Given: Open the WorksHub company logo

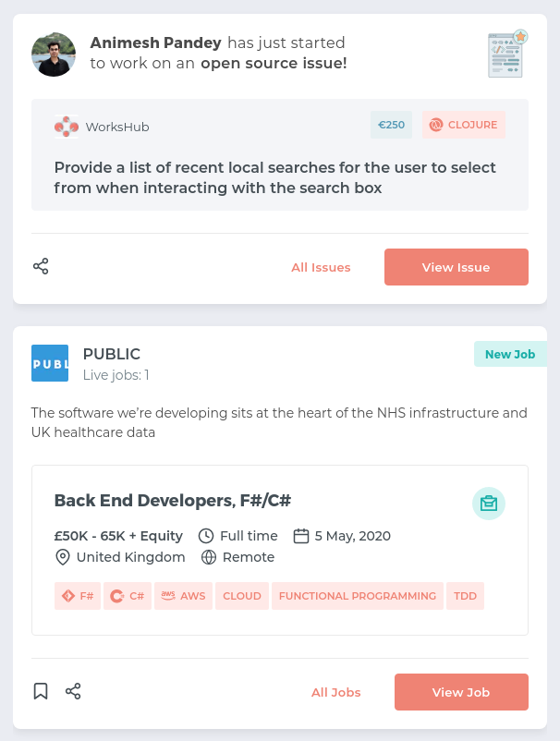Looking at the screenshot, I should pos(67,127).
